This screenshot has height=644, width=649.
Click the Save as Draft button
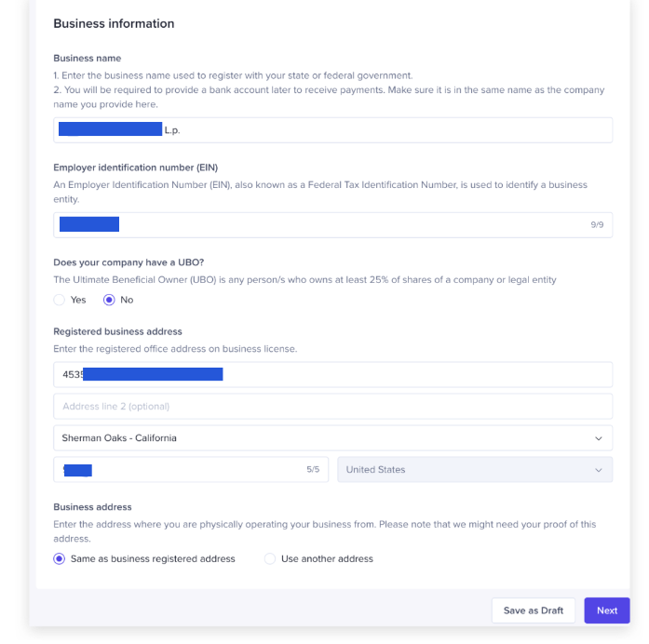click(533, 610)
